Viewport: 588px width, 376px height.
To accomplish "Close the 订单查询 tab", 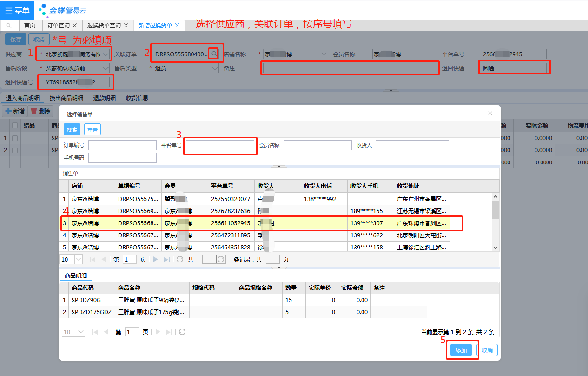I will pyautogui.click(x=75, y=26).
